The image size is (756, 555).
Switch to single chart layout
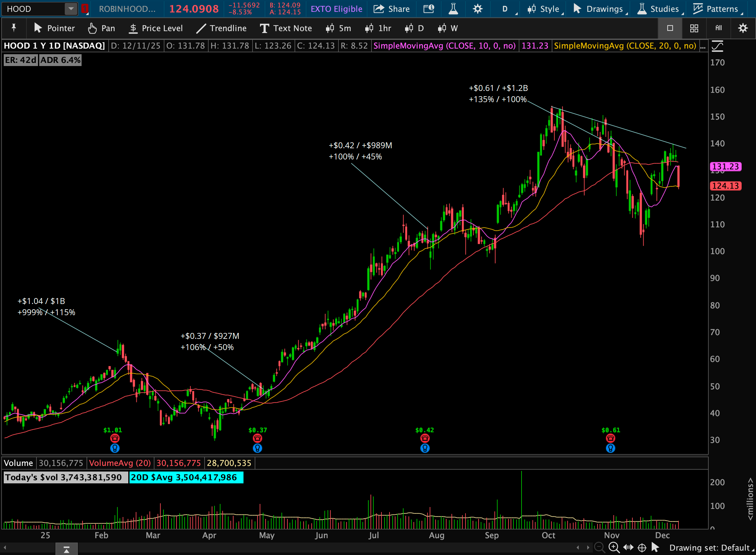[670, 28]
